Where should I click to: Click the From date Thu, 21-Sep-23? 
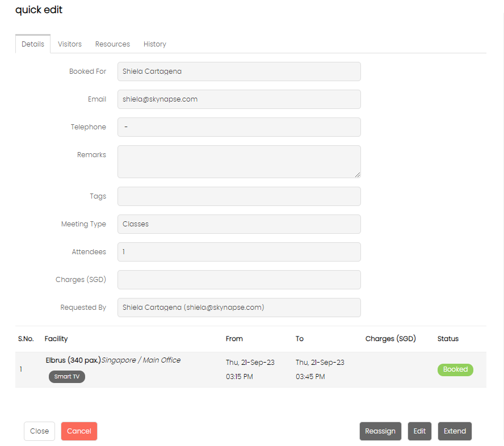pyautogui.click(x=250, y=363)
